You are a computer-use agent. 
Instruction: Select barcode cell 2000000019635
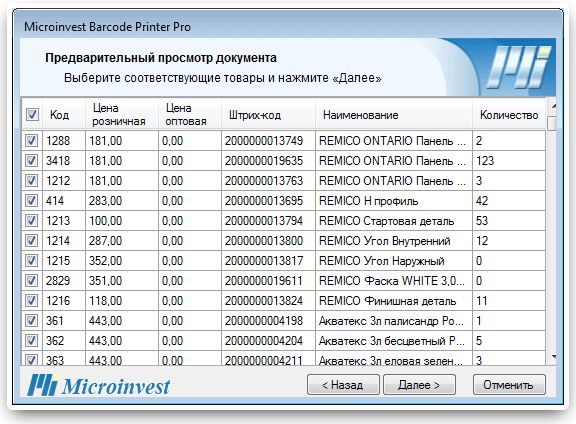269,161
